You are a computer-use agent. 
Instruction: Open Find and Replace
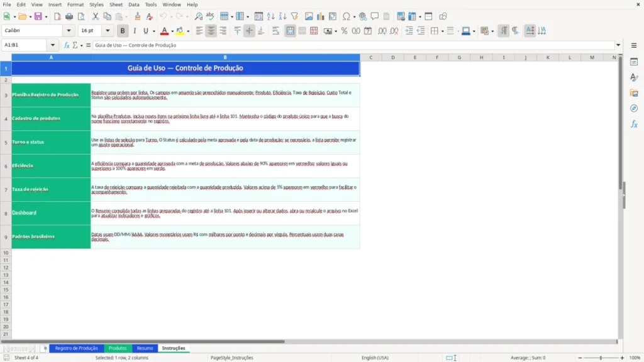click(198, 16)
